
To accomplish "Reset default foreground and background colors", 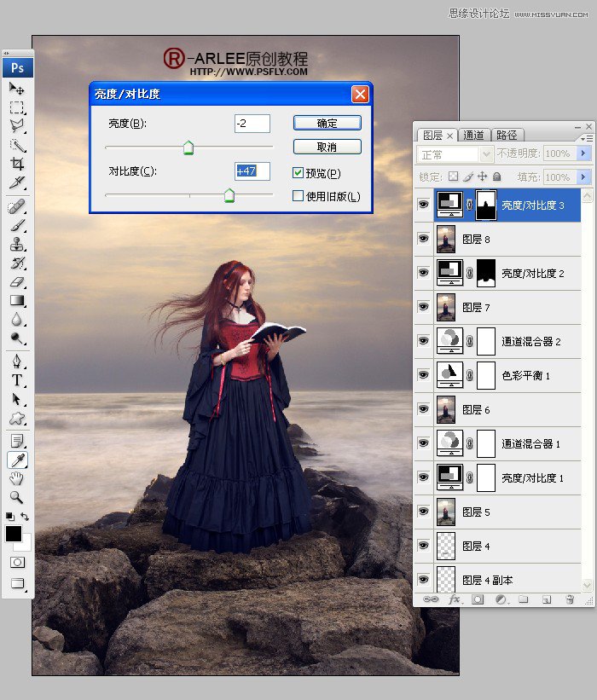I will pyautogui.click(x=10, y=517).
